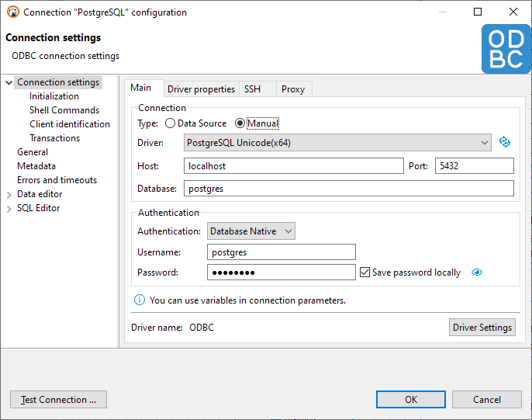The width and height of the screenshot is (532, 420).
Task: Click the Port field with 5432
Action: point(475,165)
